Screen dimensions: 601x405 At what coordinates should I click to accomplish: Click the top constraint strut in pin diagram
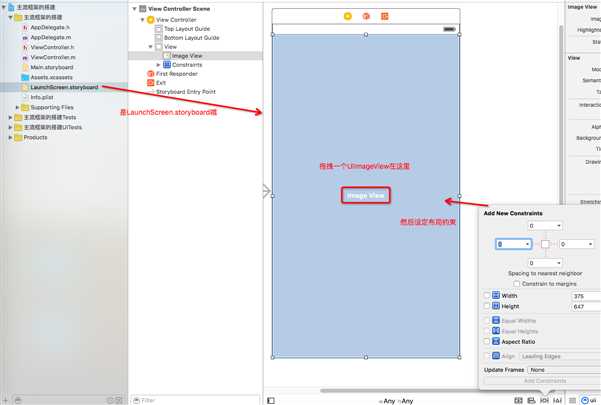[545, 235]
